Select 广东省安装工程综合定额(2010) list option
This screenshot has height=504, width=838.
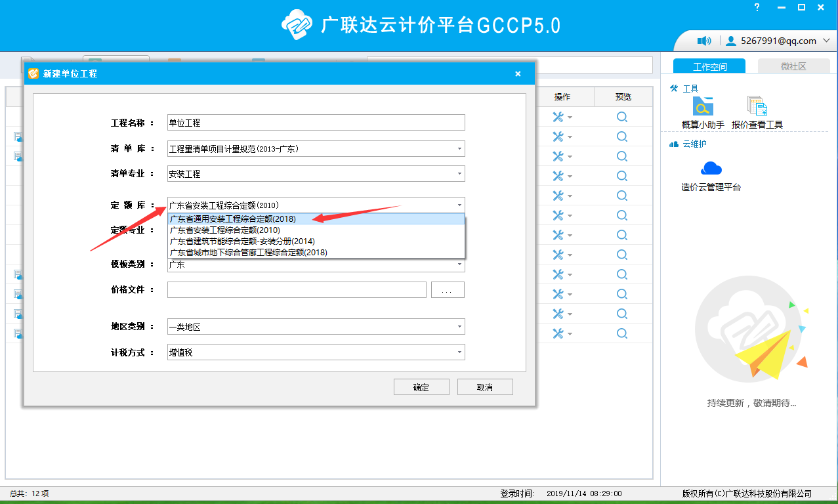(316, 230)
